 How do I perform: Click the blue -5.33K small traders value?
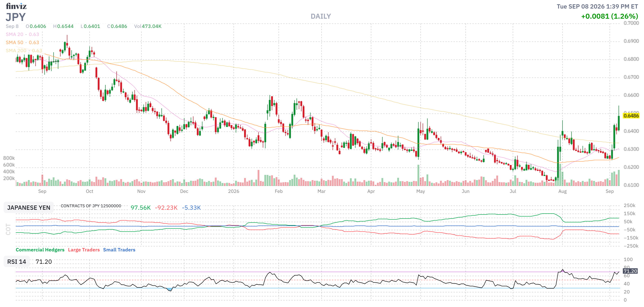pyautogui.click(x=191, y=208)
